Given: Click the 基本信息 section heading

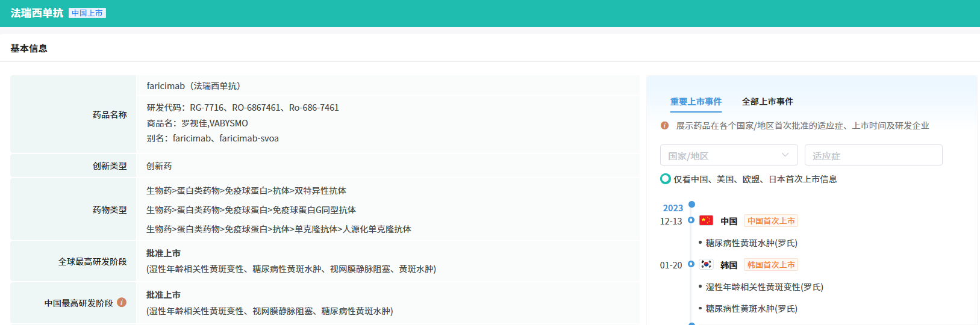Looking at the screenshot, I should click(29, 48).
